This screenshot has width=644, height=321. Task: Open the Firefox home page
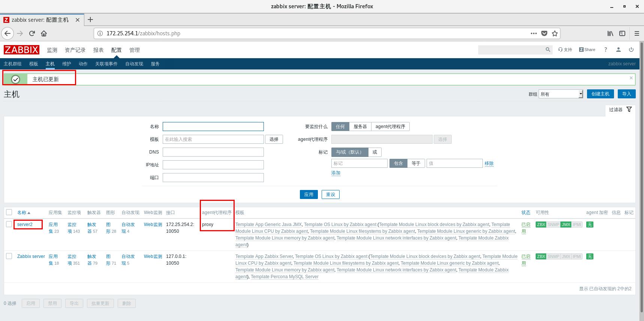pos(44,33)
